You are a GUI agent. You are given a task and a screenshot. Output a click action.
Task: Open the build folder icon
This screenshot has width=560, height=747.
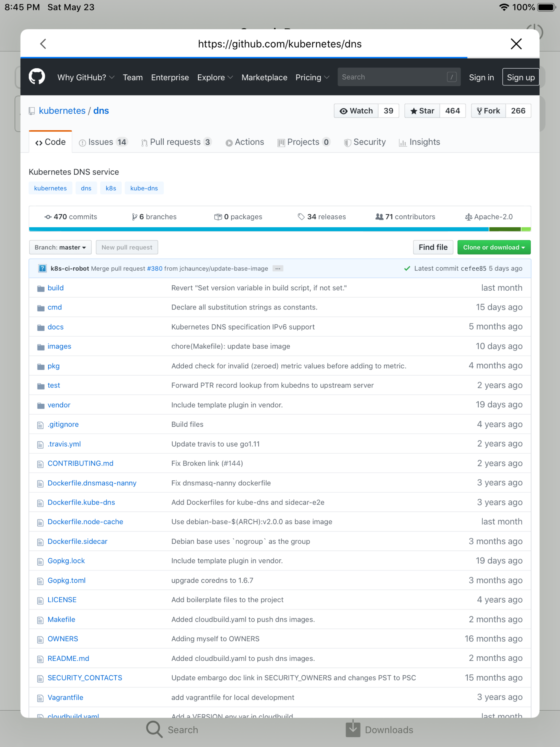click(40, 288)
